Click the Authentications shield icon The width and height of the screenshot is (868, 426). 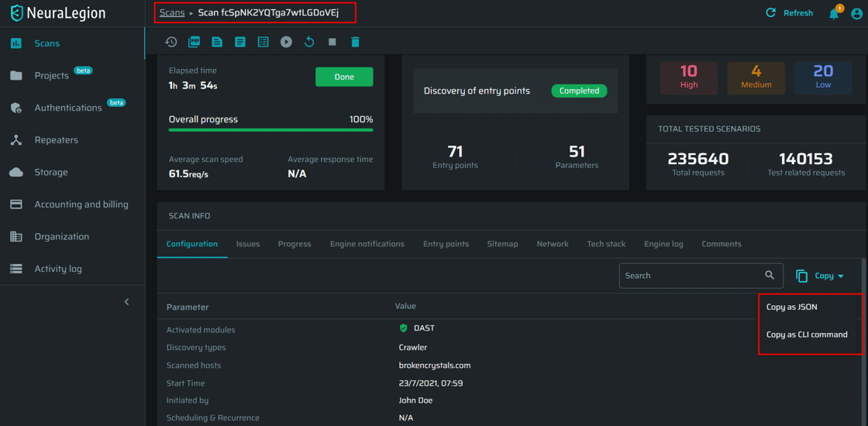coord(16,108)
